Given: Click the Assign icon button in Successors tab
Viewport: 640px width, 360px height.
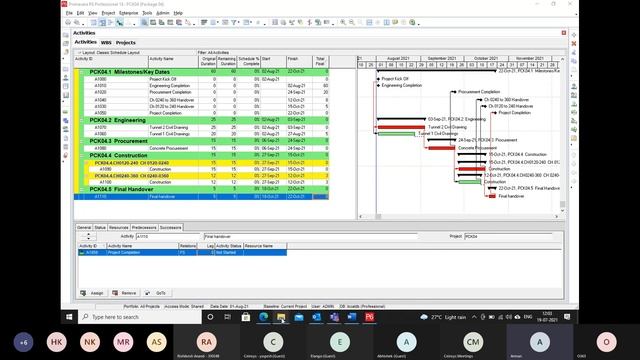Looking at the screenshot, I should (x=92, y=293).
